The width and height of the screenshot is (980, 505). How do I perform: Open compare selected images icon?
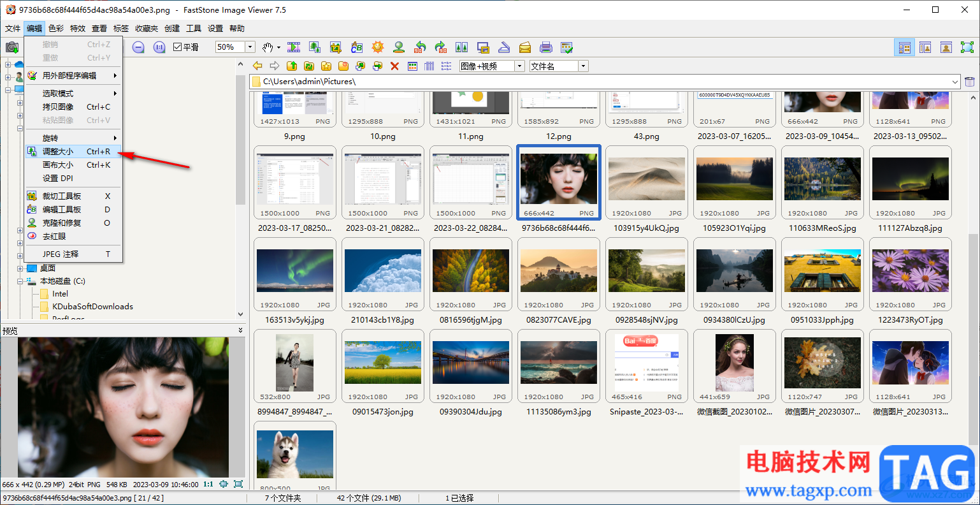[462, 47]
